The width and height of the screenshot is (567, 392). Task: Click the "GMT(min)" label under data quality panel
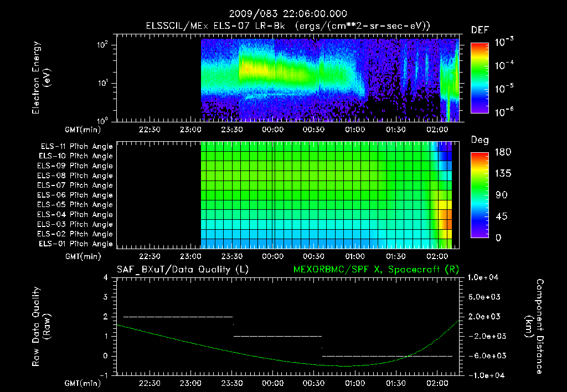83,383
